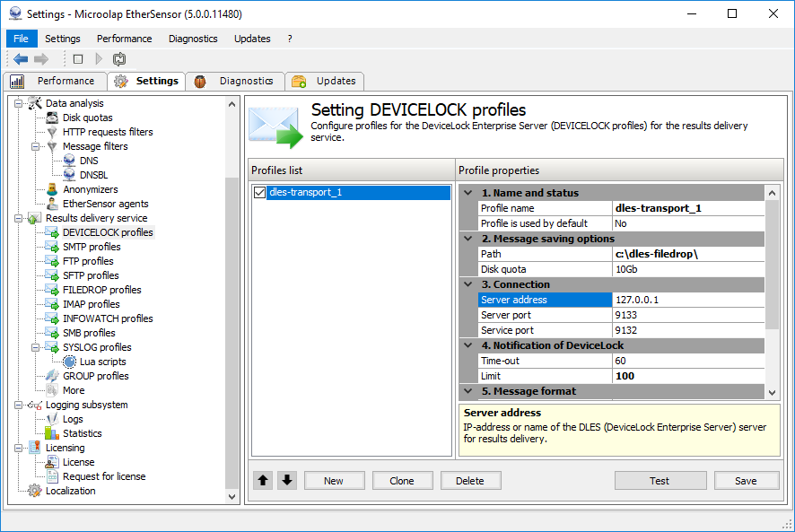Open the Performance menu in menu bar

coord(124,39)
